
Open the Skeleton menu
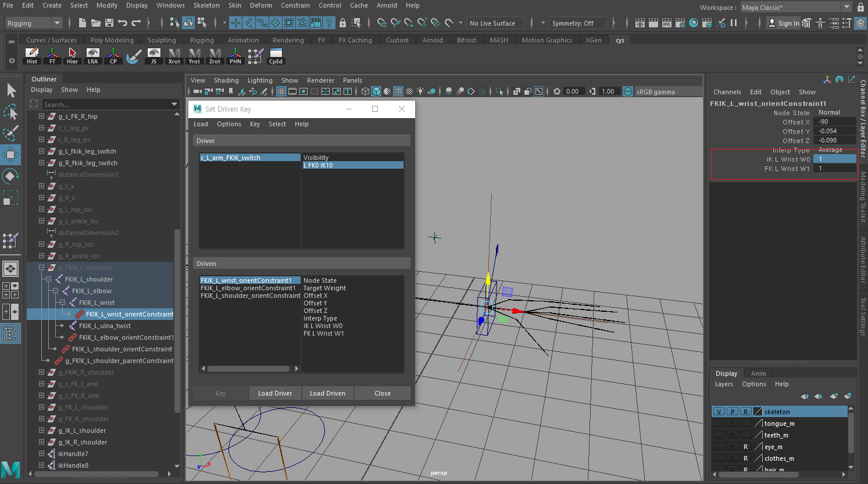coord(206,5)
